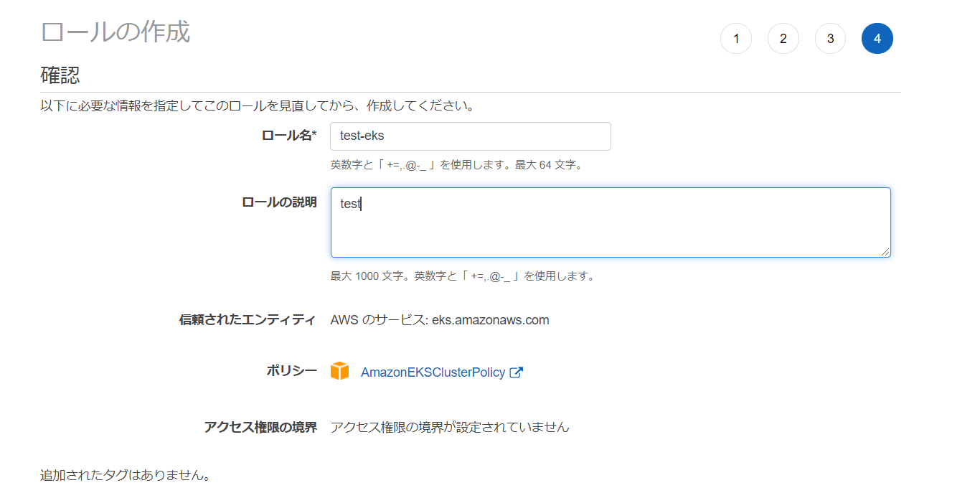Go to wizard step 2

(783, 39)
